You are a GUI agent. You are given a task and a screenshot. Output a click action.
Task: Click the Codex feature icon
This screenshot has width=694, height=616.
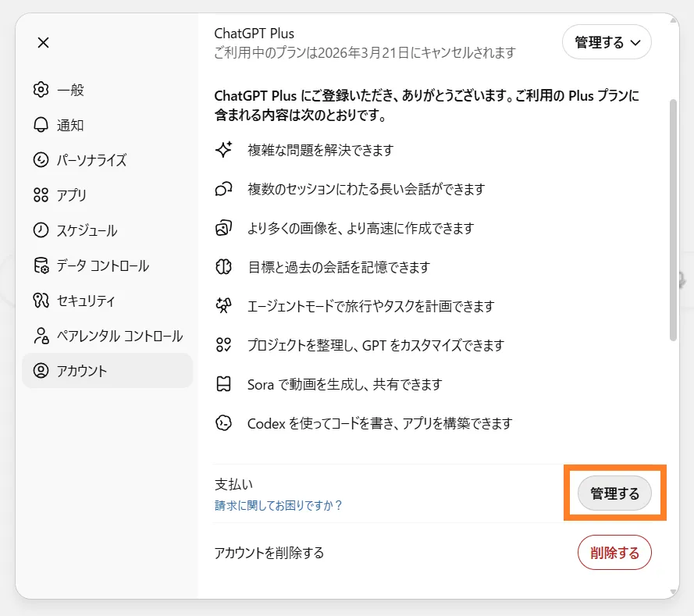tap(224, 423)
